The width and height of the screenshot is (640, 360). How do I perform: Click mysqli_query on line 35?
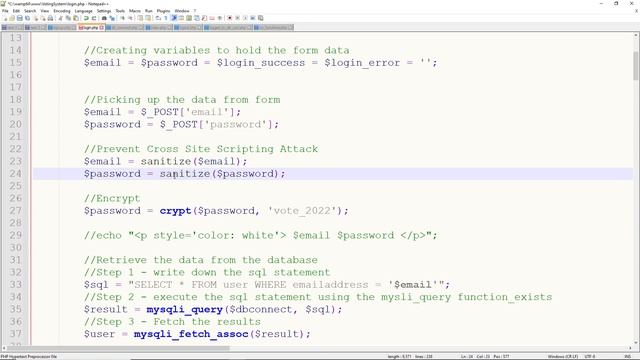pos(185,309)
